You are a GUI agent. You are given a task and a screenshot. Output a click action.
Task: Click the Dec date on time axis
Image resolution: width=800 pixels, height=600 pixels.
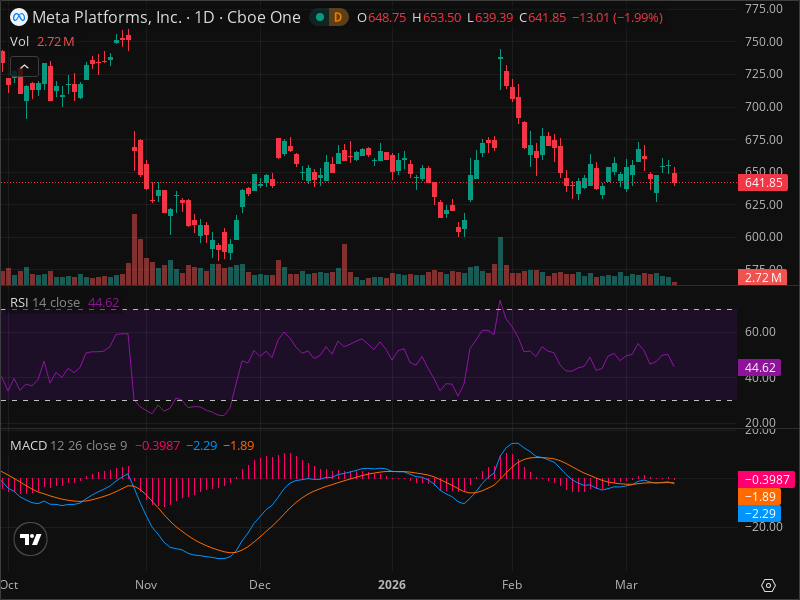coord(260,585)
